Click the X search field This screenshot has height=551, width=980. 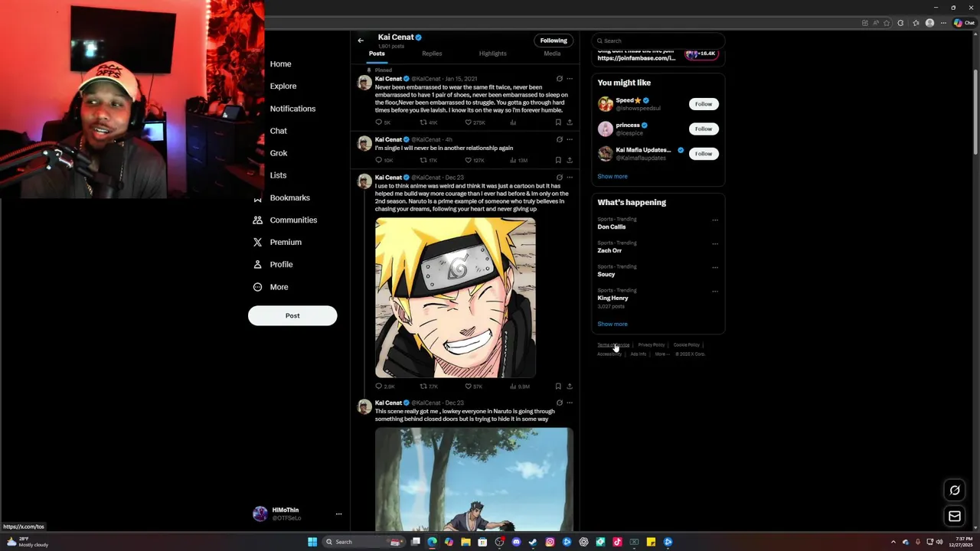(658, 41)
